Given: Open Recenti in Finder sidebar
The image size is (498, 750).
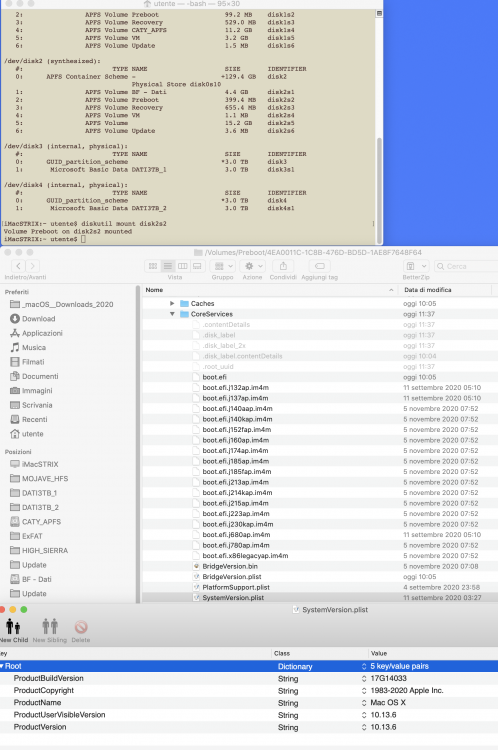Looking at the screenshot, I should pyautogui.click(x=29, y=419).
